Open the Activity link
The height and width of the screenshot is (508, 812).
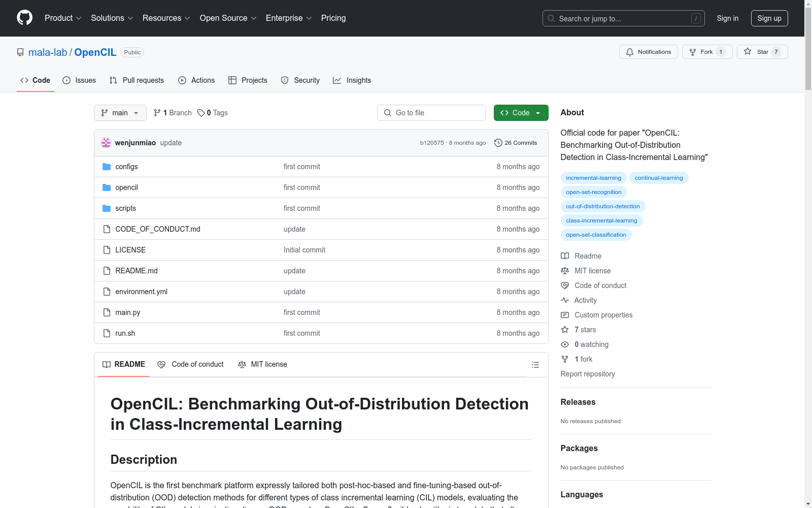[579, 300]
